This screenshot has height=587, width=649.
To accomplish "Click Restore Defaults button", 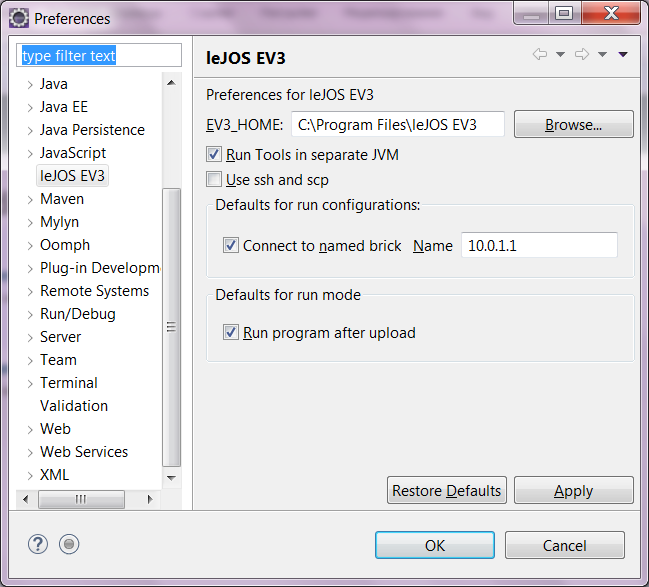I will coord(447,490).
